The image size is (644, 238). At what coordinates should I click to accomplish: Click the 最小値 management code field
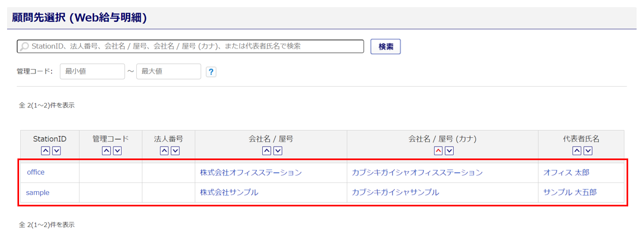pyautogui.click(x=92, y=71)
